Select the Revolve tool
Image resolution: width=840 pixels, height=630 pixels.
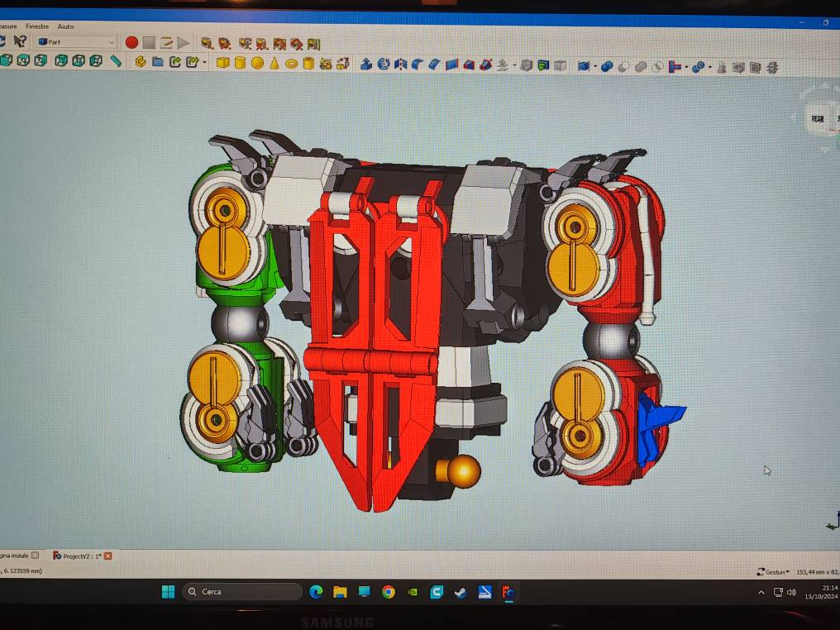coord(384,64)
